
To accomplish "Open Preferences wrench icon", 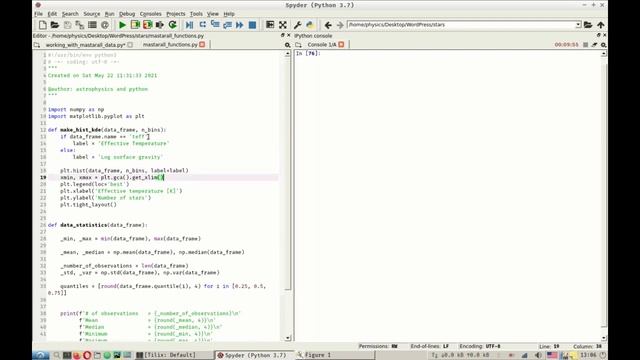I will [298, 25].
